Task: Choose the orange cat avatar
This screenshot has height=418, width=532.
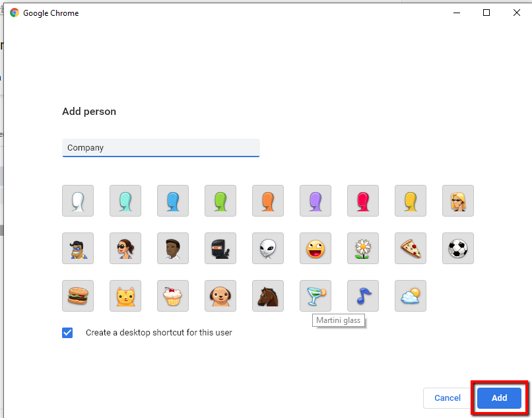Action: tap(125, 296)
